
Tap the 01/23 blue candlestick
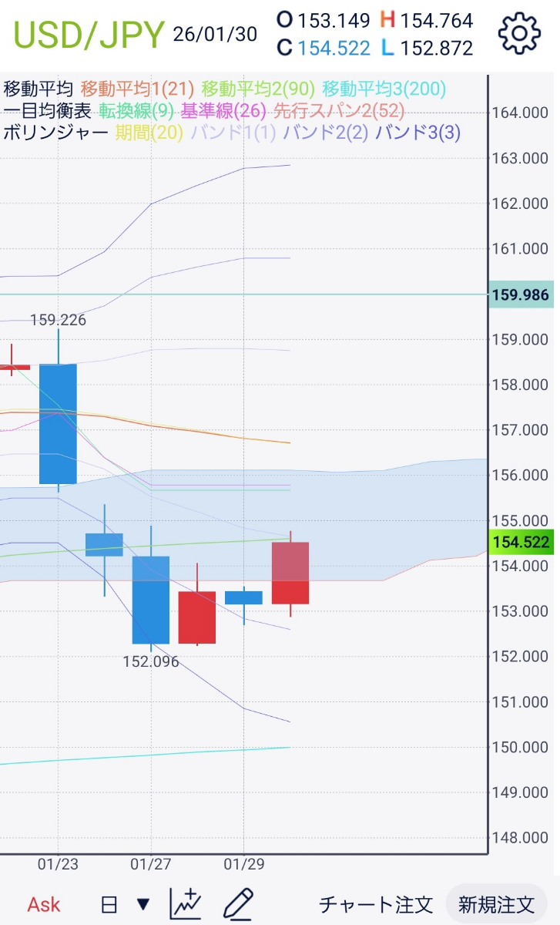(x=58, y=423)
